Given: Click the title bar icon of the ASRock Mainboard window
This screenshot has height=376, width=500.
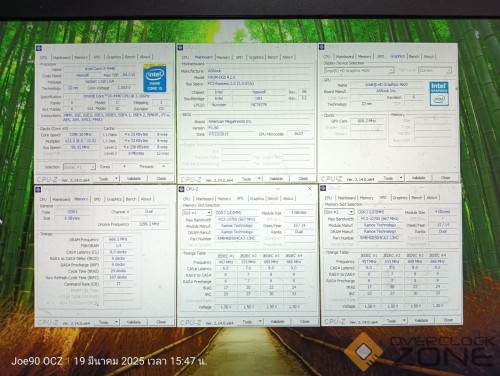Looking at the screenshot, I should point(181,48).
